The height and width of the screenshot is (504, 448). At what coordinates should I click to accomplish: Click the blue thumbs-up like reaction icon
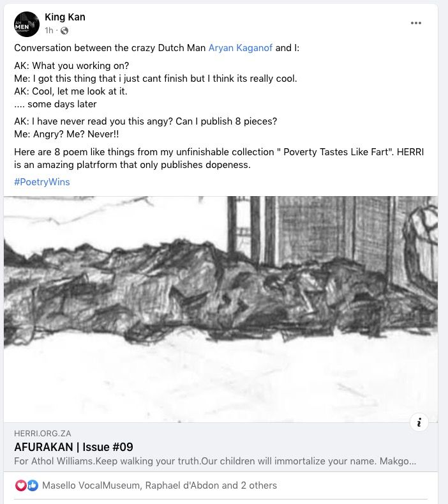coord(33,485)
